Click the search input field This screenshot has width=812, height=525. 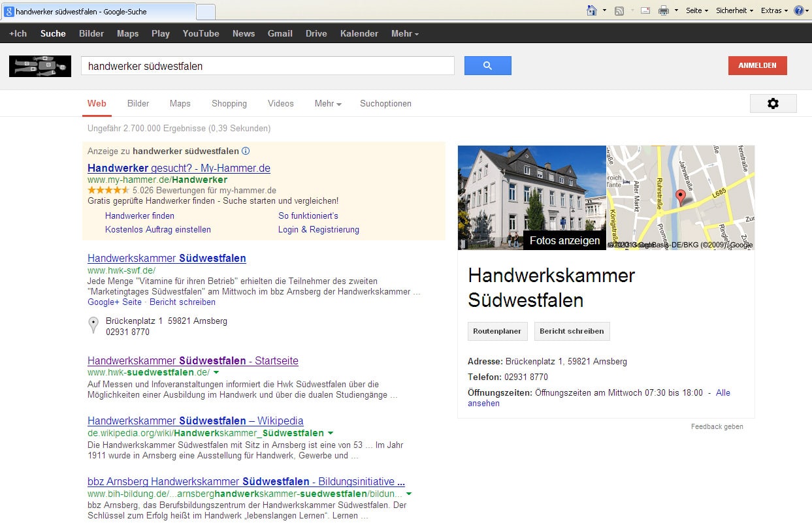tap(267, 66)
